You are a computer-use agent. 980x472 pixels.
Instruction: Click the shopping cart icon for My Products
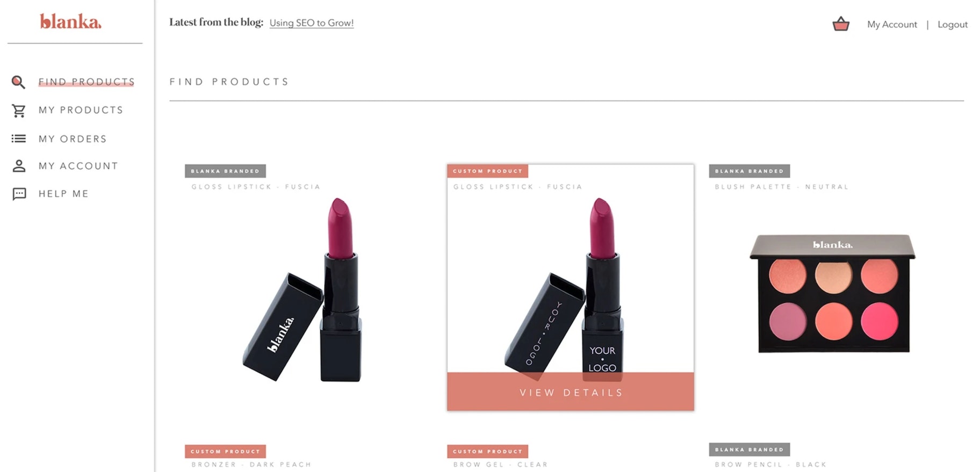pos(19,111)
